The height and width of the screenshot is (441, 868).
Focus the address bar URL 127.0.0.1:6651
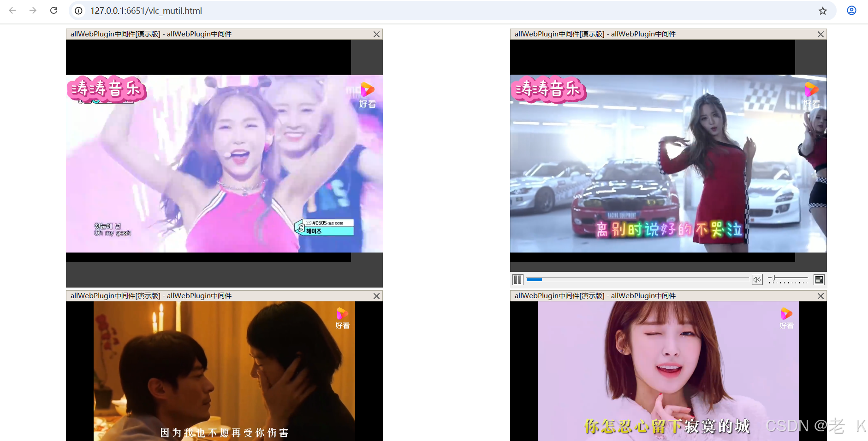[146, 11]
